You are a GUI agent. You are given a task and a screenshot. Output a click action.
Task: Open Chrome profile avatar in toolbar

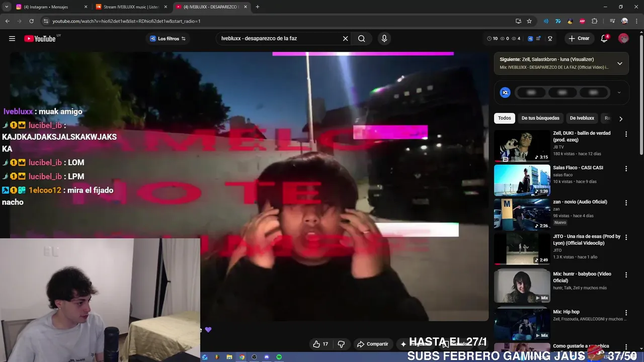(624, 21)
